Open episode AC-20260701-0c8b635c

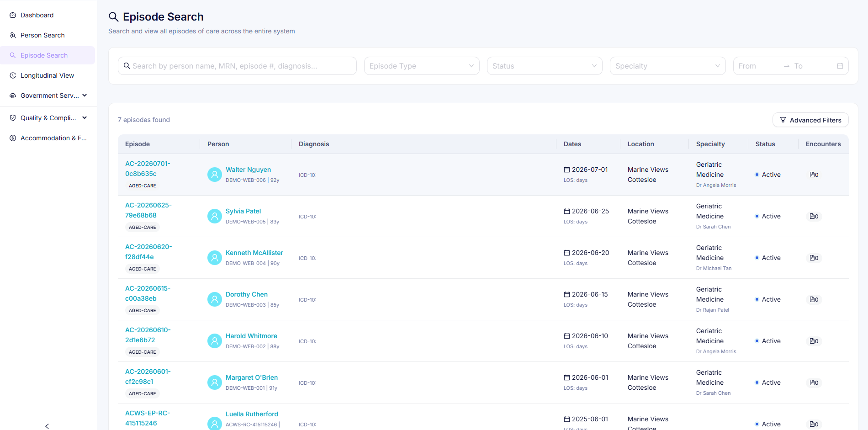(148, 169)
